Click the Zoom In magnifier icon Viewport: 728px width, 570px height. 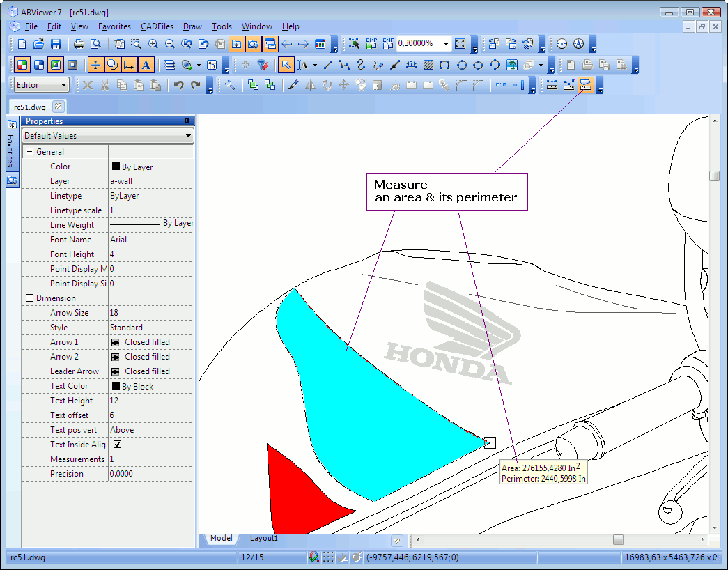153,44
